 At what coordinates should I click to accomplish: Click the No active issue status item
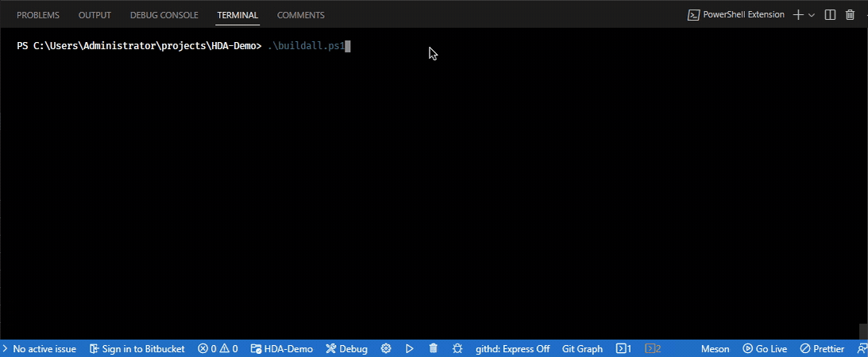click(x=44, y=349)
